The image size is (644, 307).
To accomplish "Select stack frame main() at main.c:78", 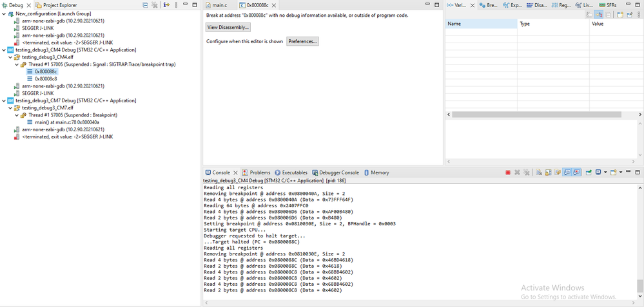I will pos(64,122).
